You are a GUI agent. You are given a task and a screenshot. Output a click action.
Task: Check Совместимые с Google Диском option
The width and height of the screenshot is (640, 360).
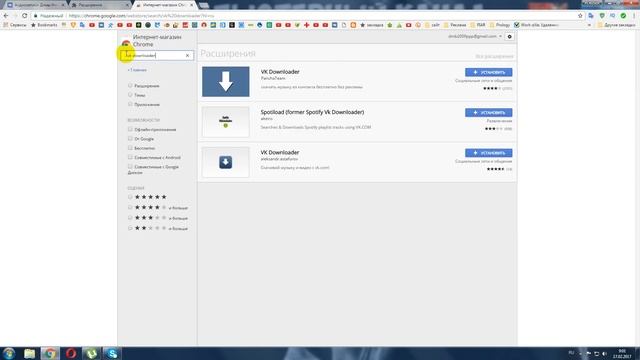point(130,167)
